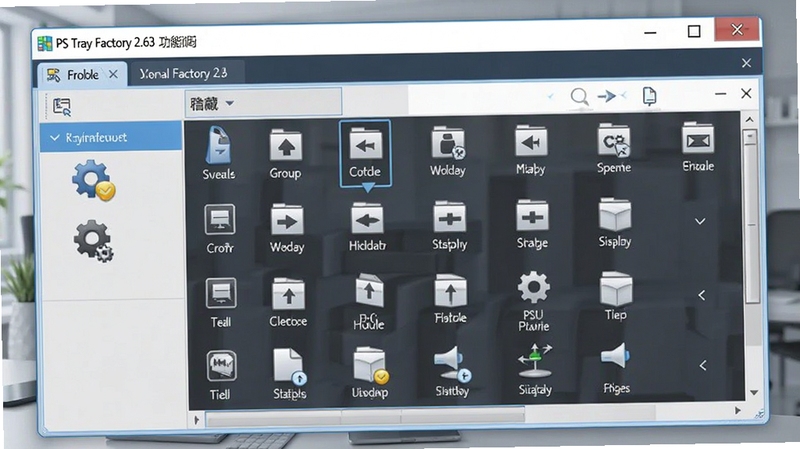Expand the down chevron beside Sisploy row
The height and width of the screenshot is (449, 800).
click(700, 221)
